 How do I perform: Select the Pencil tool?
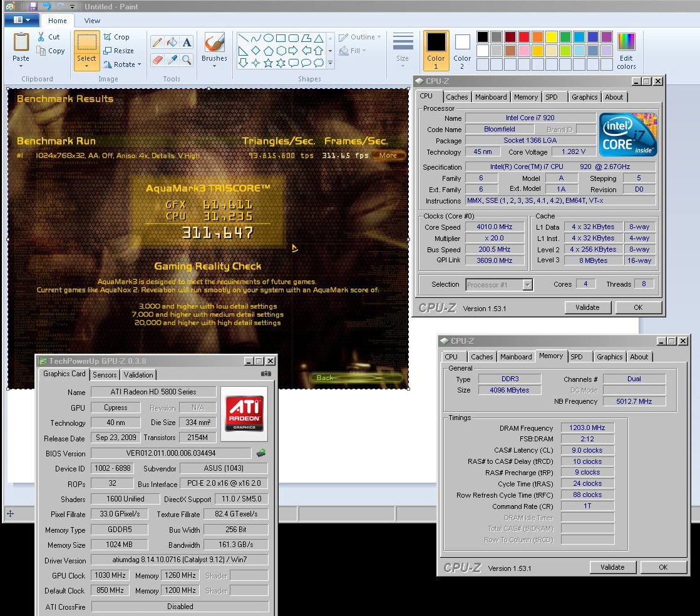click(157, 43)
